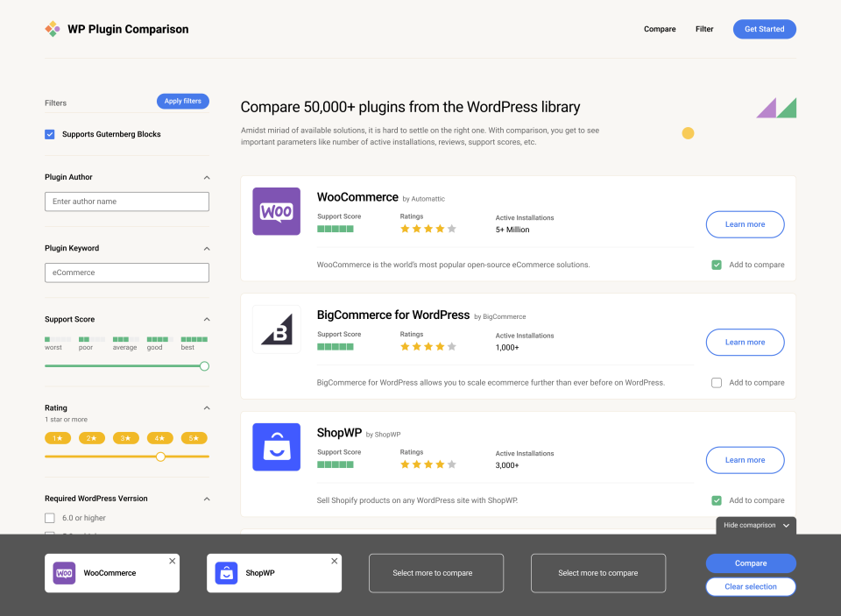Collapse the Support Score section
This screenshot has height=616, width=841.
[x=207, y=319]
